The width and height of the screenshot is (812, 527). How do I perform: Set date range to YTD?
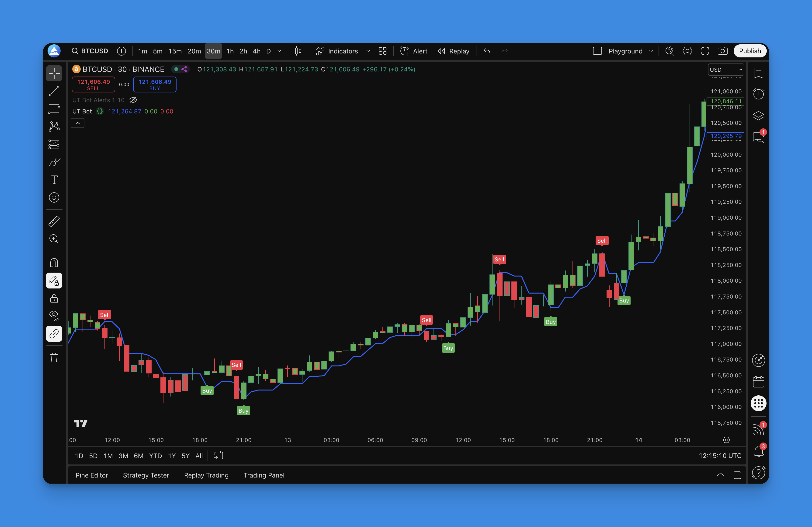(156, 456)
